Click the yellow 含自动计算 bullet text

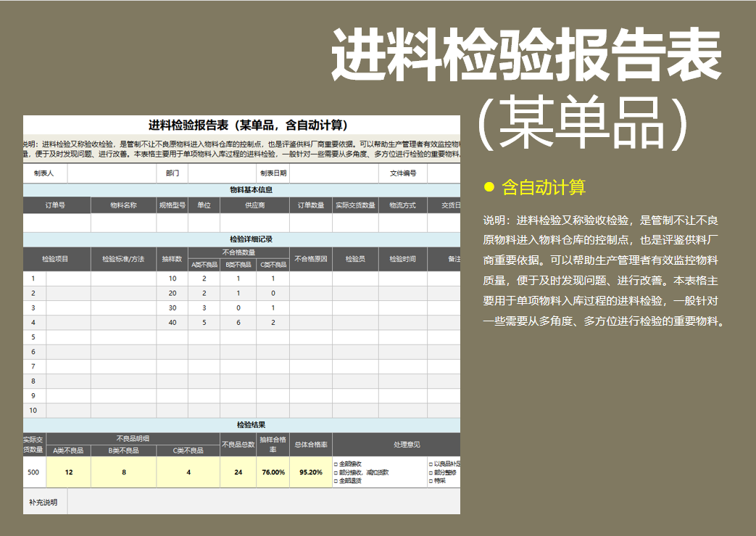[x=544, y=187]
